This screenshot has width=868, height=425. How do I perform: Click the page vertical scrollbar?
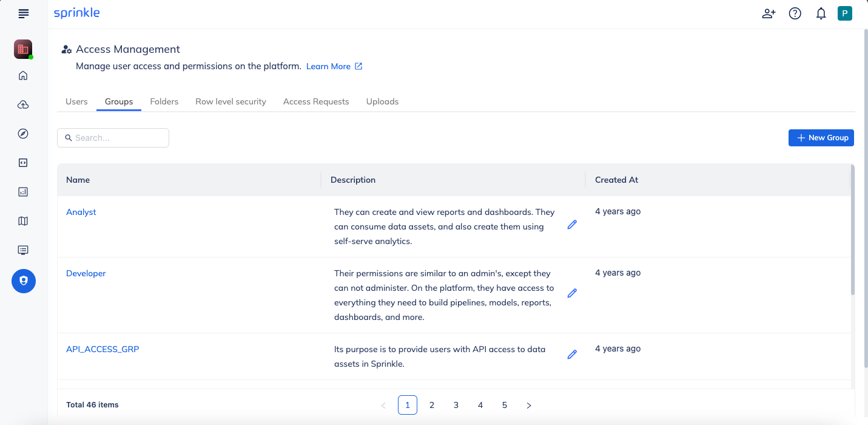[x=865, y=197]
